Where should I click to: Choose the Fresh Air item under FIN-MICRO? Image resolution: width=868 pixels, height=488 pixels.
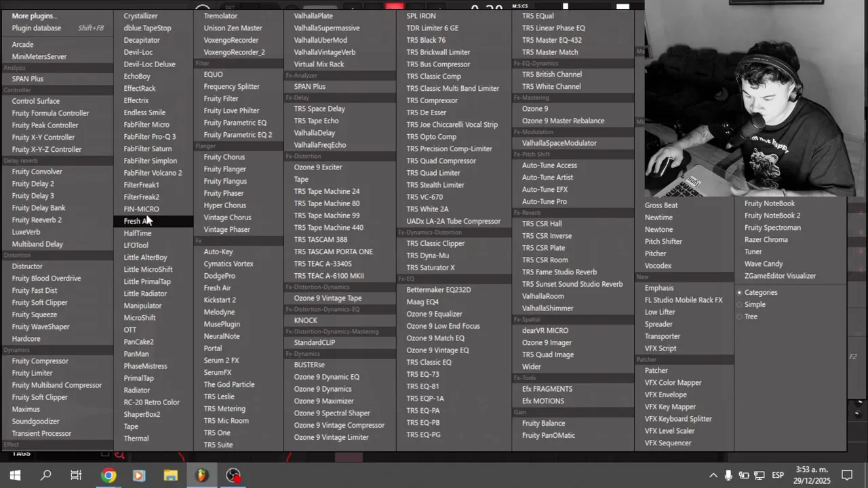tap(153, 221)
